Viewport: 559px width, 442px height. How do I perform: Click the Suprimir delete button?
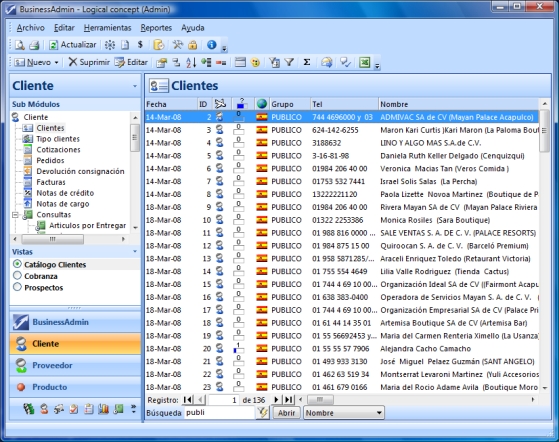(89, 62)
